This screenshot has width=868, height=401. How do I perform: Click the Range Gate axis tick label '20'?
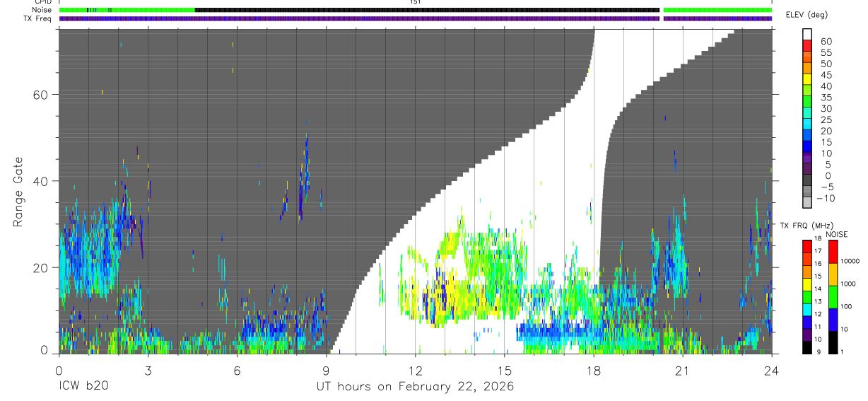(41, 267)
